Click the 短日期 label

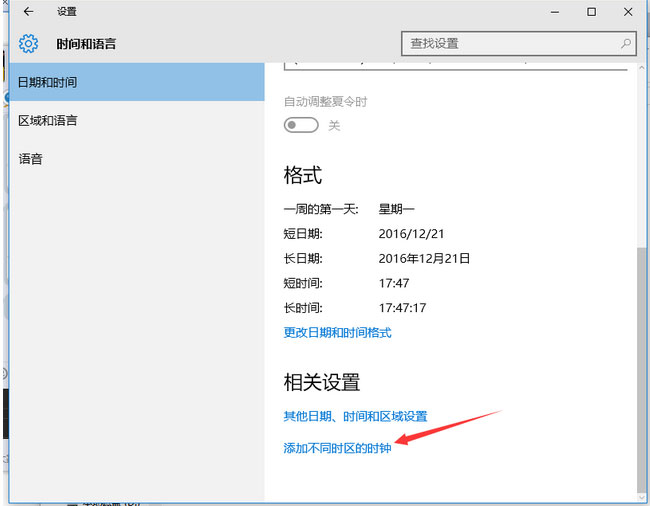pyautogui.click(x=303, y=234)
